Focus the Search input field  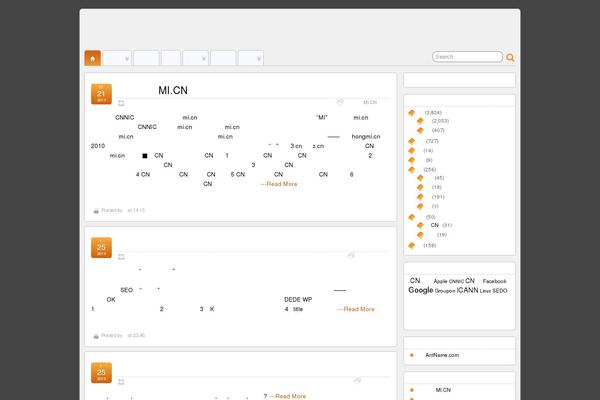pos(466,57)
